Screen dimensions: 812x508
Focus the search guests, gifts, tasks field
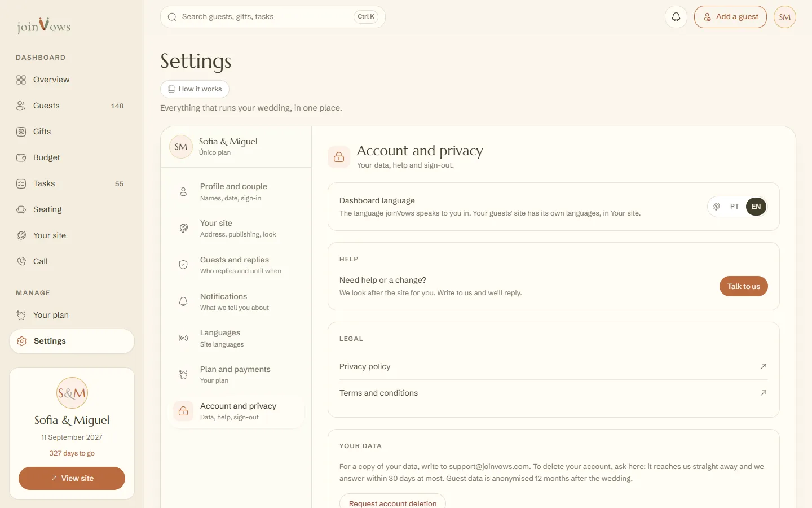tap(273, 17)
